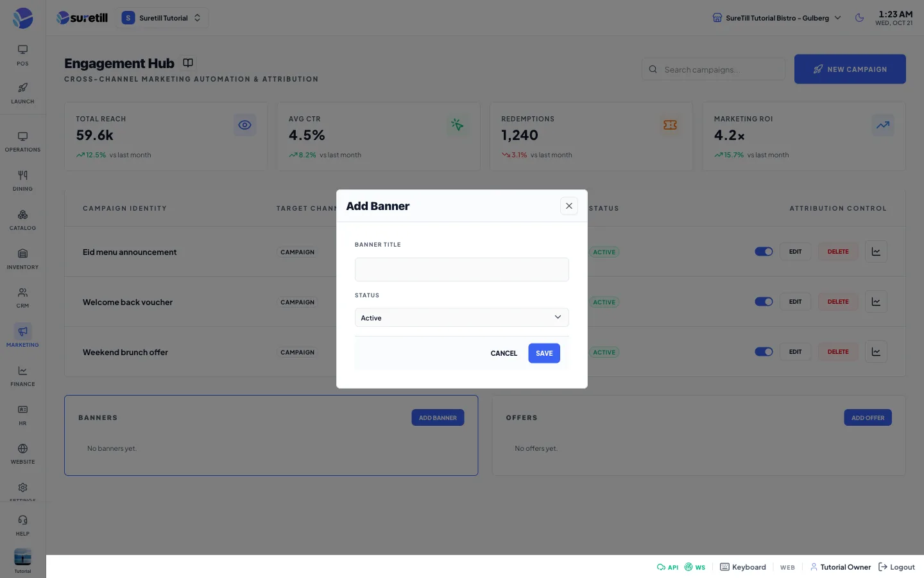Toggle Weekend brunch offer campaign switch
Screen dimensions: 924x578
point(764,352)
